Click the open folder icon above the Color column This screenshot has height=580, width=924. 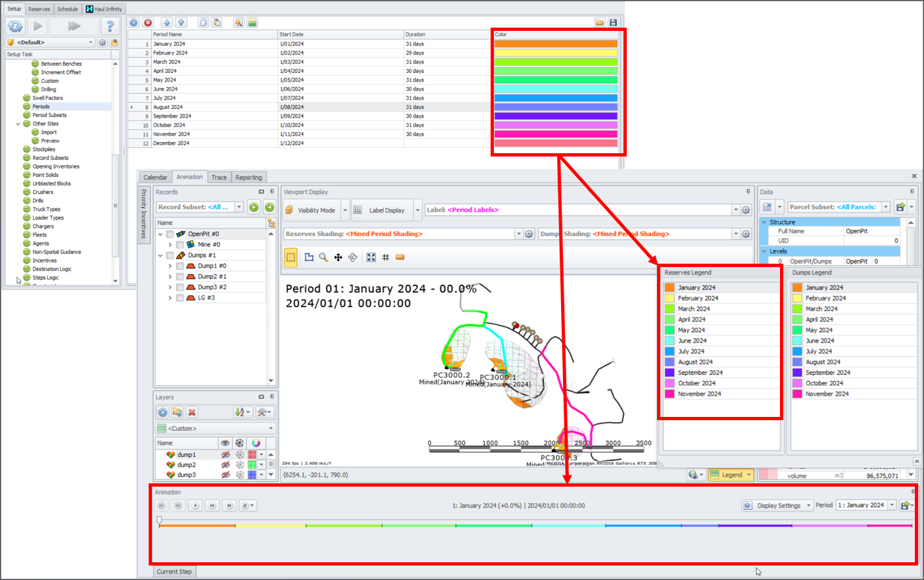(600, 22)
